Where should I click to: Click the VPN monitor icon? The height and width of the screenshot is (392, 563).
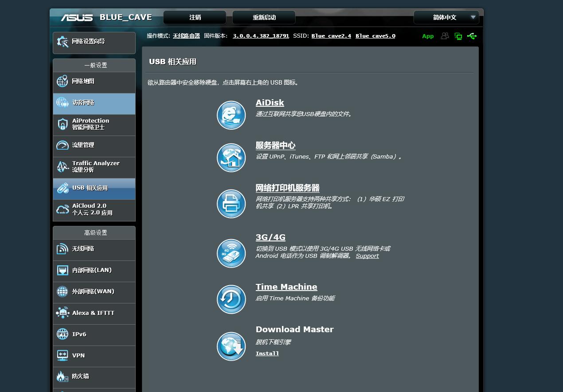click(x=63, y=355)
